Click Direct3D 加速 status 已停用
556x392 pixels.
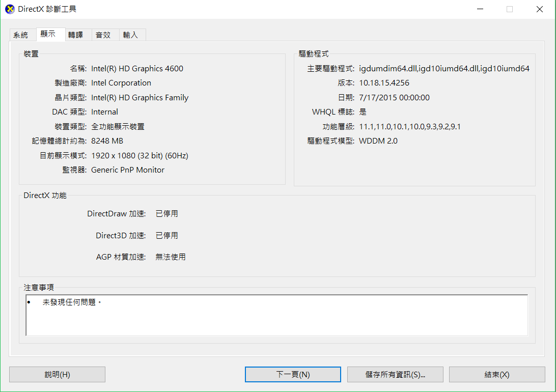(x=166, y=235)
